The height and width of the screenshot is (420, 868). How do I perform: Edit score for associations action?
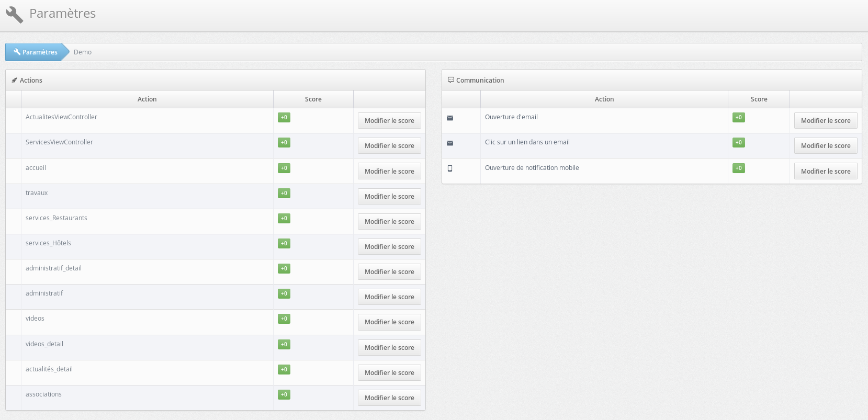click(x=389, y=398)
